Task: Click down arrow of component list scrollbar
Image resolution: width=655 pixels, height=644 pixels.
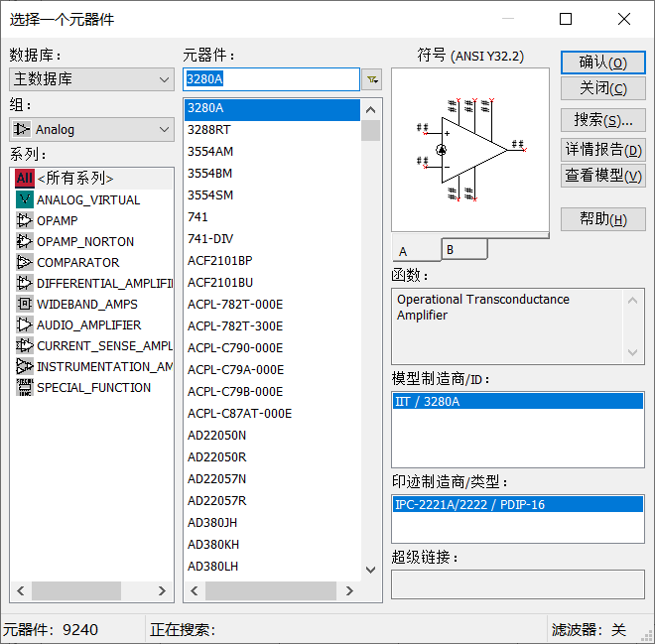Action: 370,570
